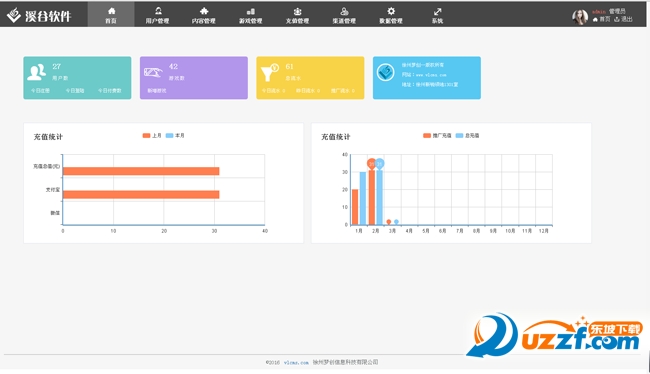Click the vlcms.com footer link
This screenshot has width=650, height=374.
[x=296, y=362]
